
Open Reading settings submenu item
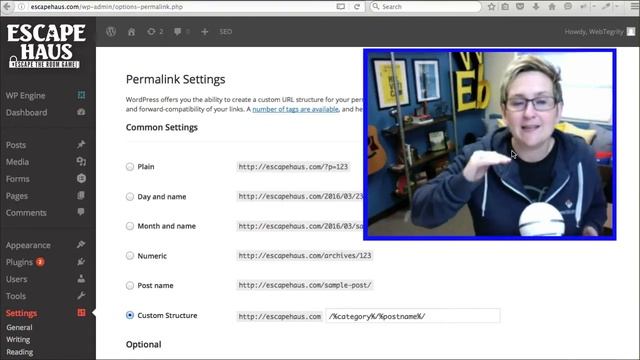click(20, 352)
